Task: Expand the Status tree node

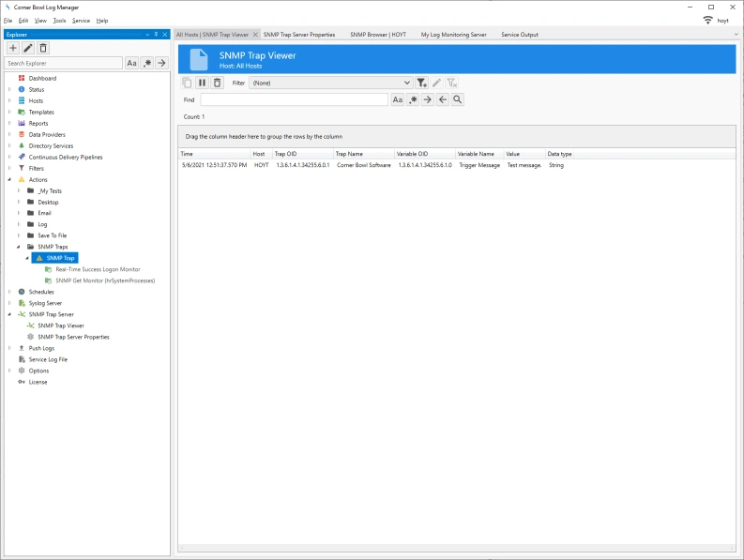Action: click(x=9, y=89)
